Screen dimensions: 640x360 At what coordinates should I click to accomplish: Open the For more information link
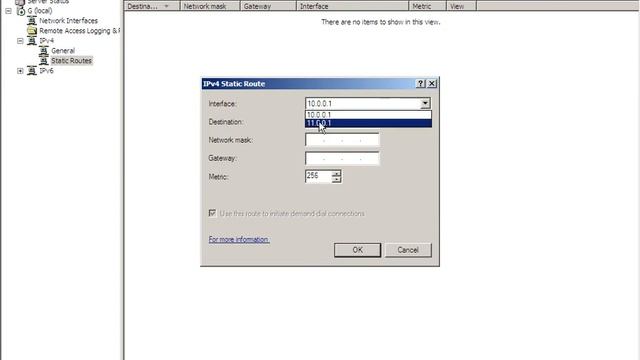(239, 239)
